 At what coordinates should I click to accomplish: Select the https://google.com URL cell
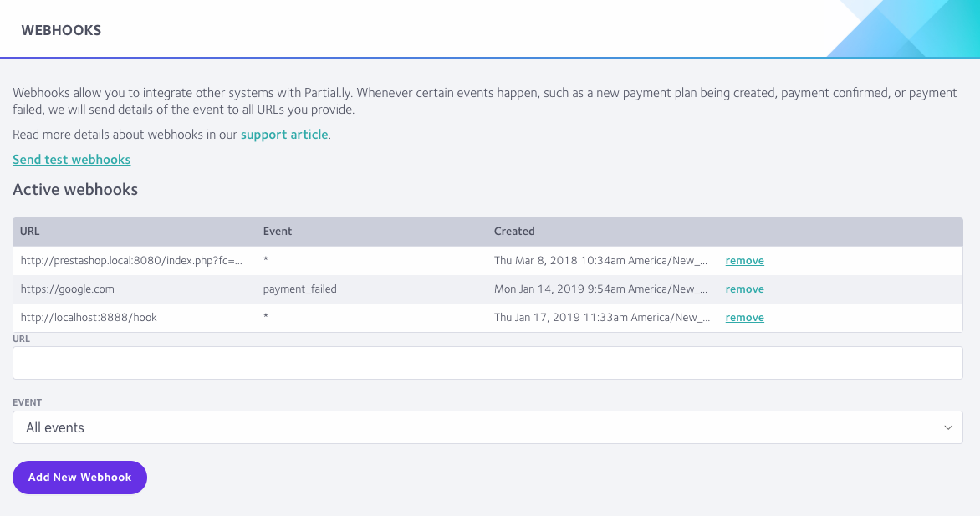pyautogui.click(x=68, y=289)
